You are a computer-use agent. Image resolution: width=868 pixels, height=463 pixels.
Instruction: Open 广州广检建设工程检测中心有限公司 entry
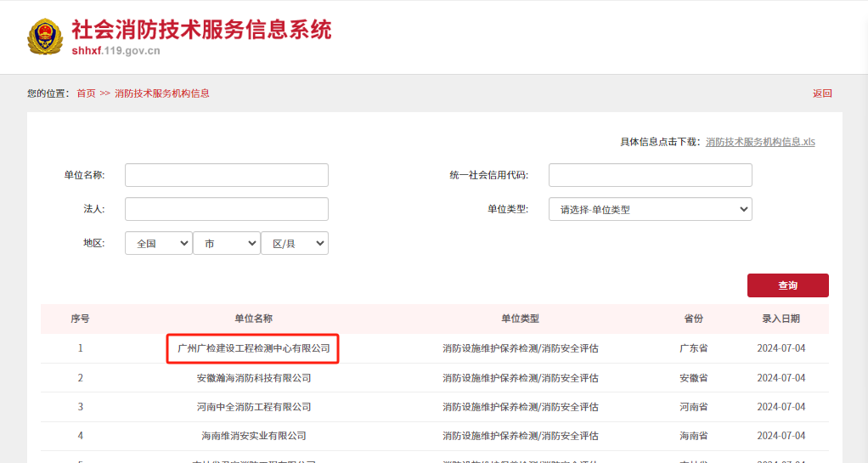[x=253, y=348]
